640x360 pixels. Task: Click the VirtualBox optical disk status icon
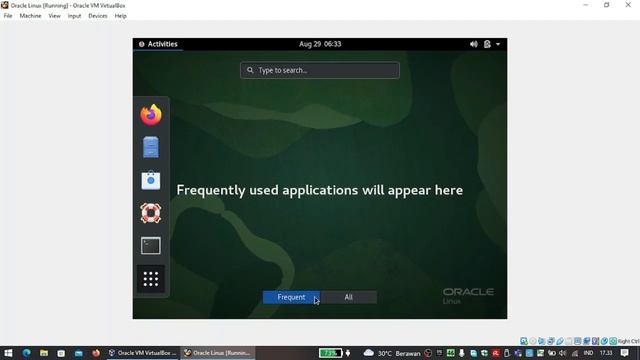tap(533, 341)
